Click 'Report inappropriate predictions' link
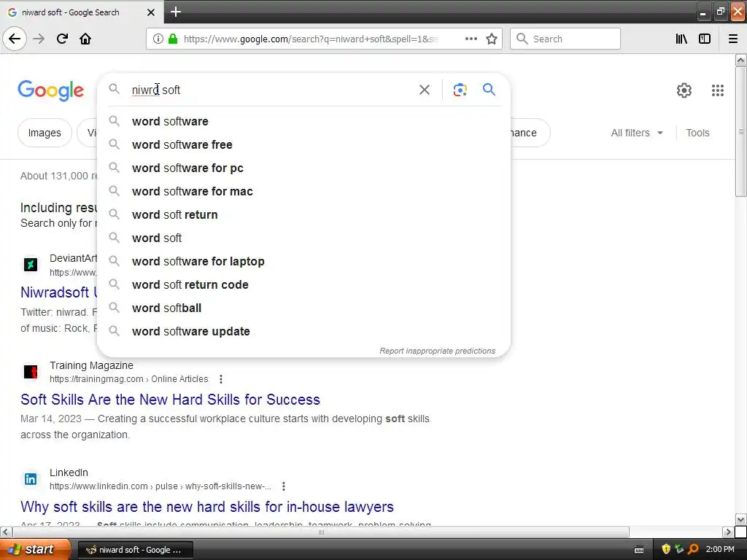 point(438,351)
